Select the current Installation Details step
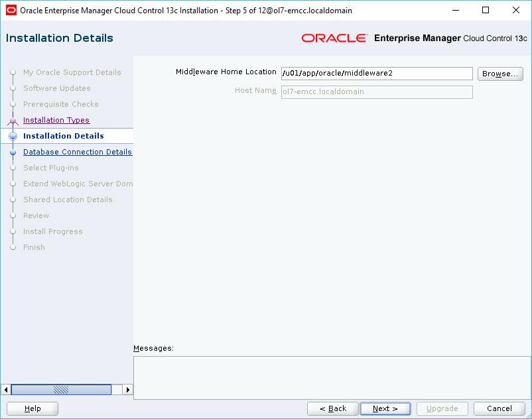532x419 pixels. [x=64, y=136]
